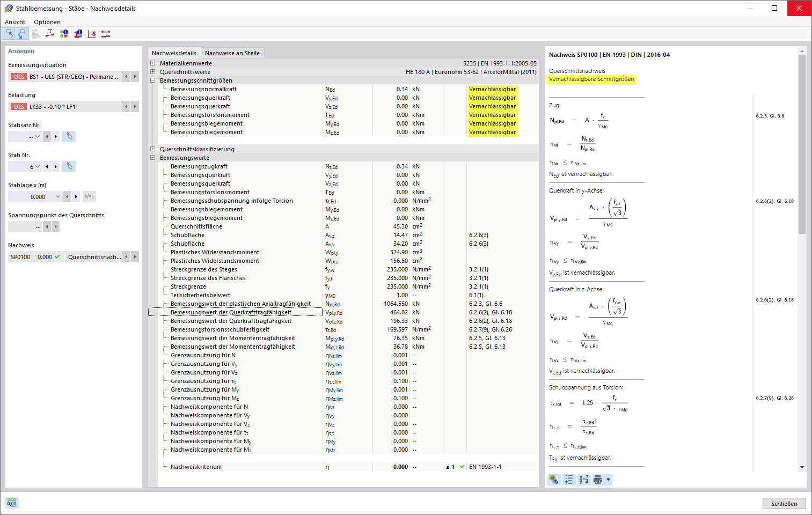Open the Optionen menu

tap(47, 22)
